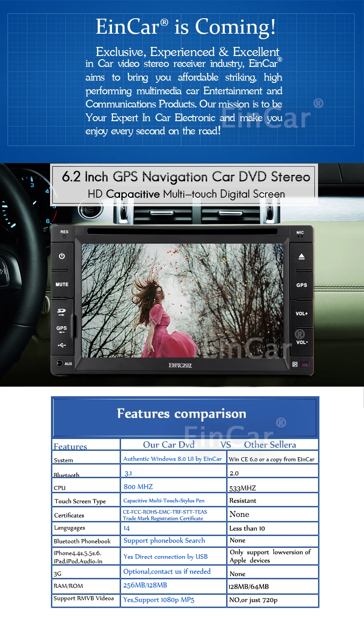364x618 pixels.
Task: Click 'Support phonebook Search' link
Action: (164, 541)
